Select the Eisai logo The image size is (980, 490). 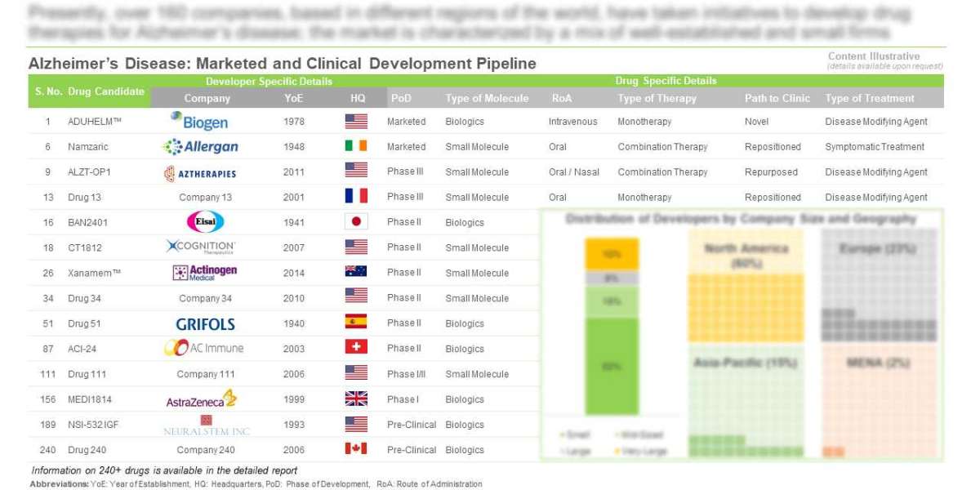click(x=204, y=222)
